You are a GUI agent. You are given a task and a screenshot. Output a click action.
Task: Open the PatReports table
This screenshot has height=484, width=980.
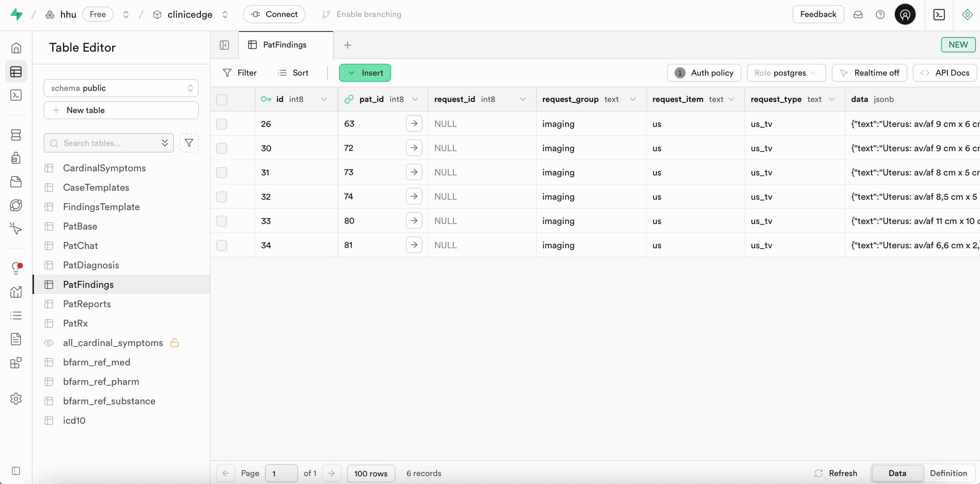click(x=87, y=304)
